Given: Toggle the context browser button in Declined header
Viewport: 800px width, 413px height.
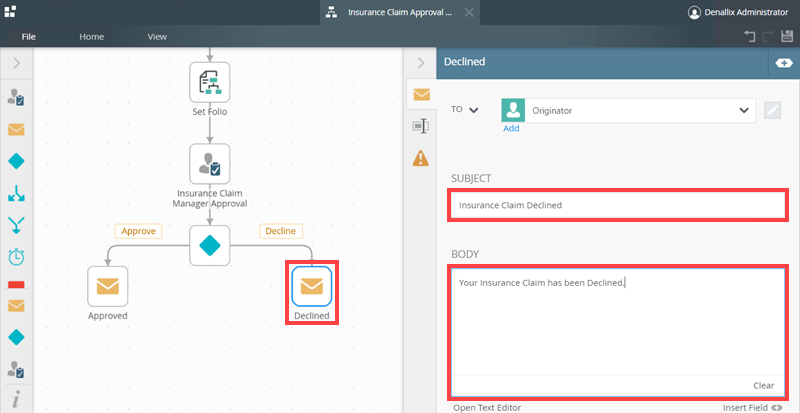Looking at the screenshot, I should click(x=783, y=62).
